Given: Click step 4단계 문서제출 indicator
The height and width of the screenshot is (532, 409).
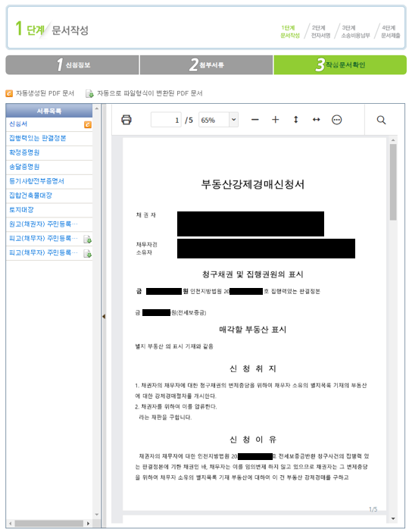Looking at the screenshot, I should point(391,31).
